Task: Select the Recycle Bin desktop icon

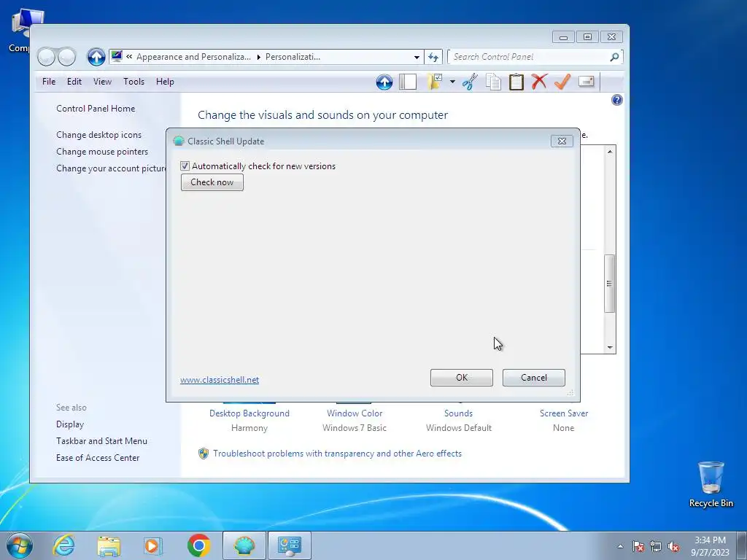Action: (x=711, y=484)
